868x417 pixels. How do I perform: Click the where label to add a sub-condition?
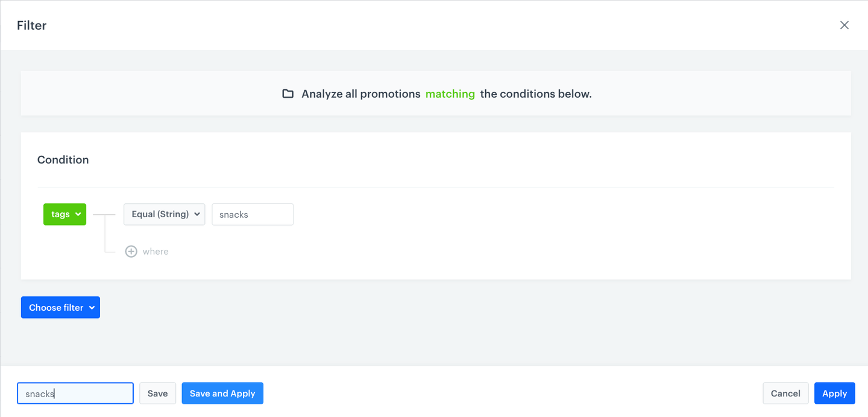pyautogui.click(x=156, y=251)
